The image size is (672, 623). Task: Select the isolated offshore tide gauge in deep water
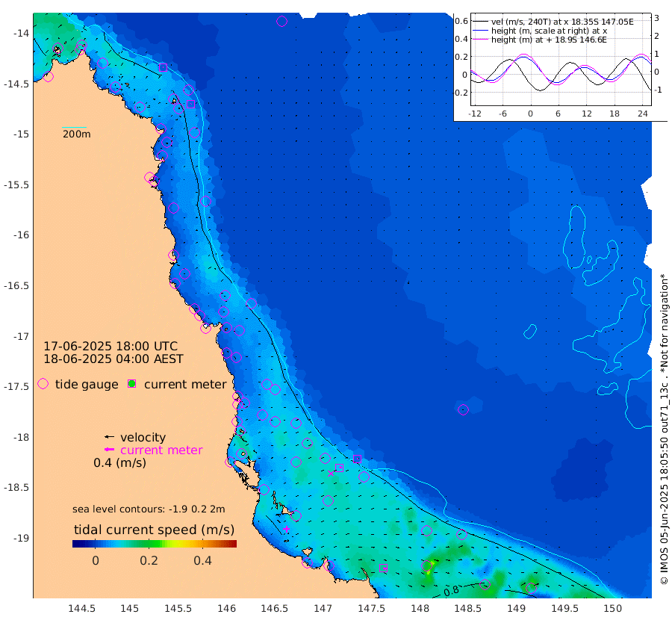(x=463, y=409)
